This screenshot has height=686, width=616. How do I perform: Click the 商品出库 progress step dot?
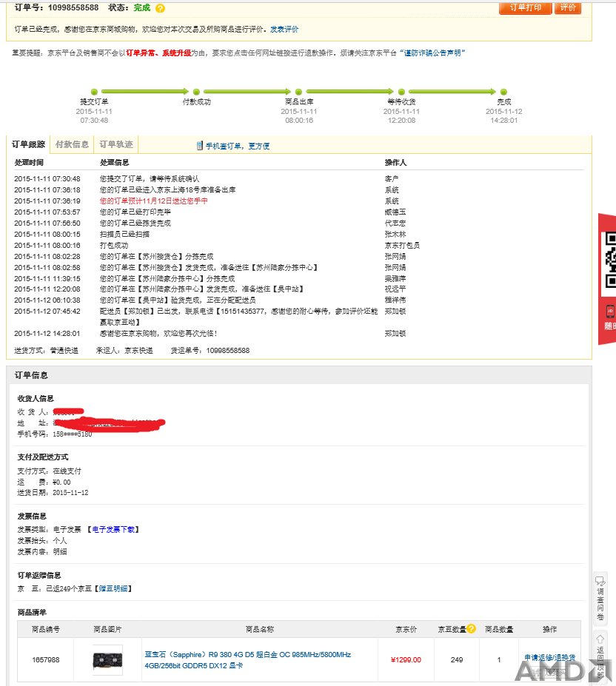(298, 92)
